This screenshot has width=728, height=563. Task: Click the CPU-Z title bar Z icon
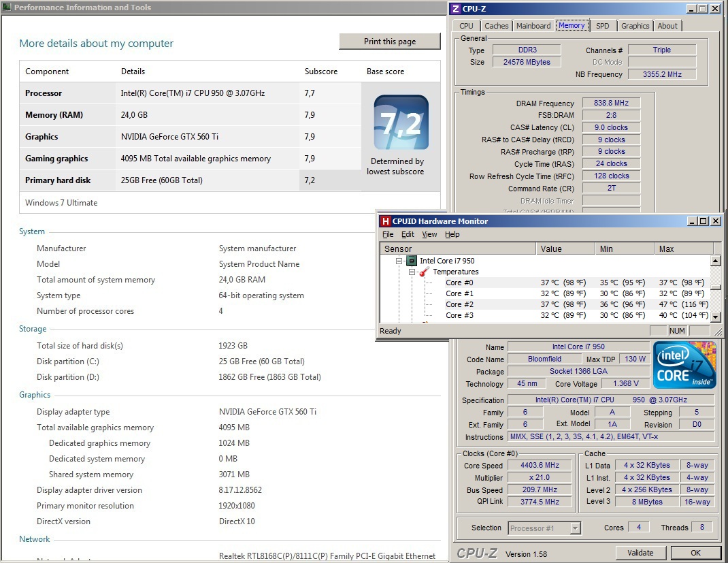coord(456,9)
